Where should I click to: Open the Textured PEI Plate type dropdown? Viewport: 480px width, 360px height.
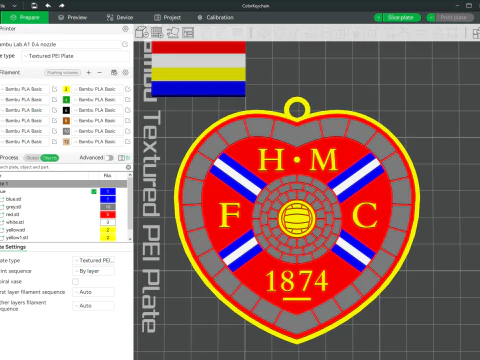pos(75,56)
